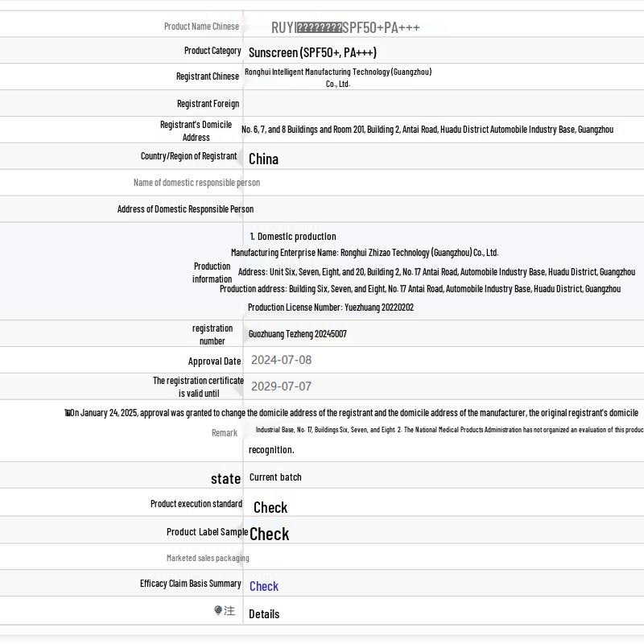
Task: Click the Approval Date field 2024-07-08
Action: (x=281, y=360)
